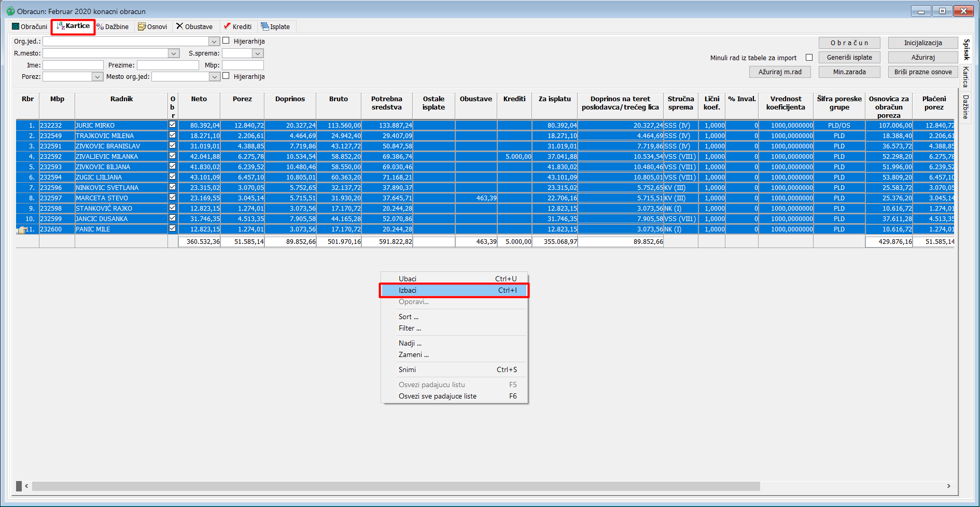Click the horizontal scrollbar thumb at the bottom
The image size is (980, 507).
click(396, 486)
